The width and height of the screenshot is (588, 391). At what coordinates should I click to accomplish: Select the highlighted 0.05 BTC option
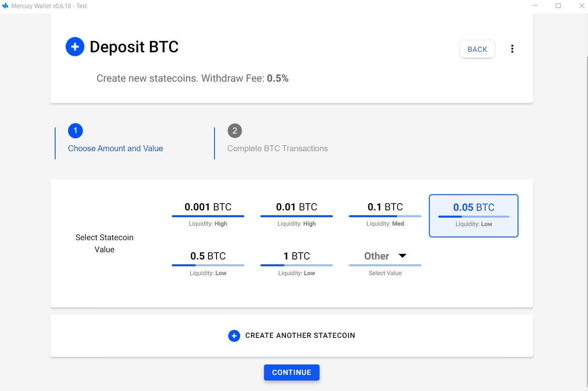click(x=474, y=216)
